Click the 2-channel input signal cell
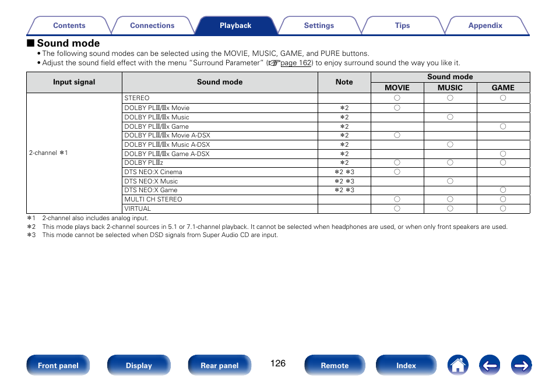The image size is (556, 392). (74, 153)
